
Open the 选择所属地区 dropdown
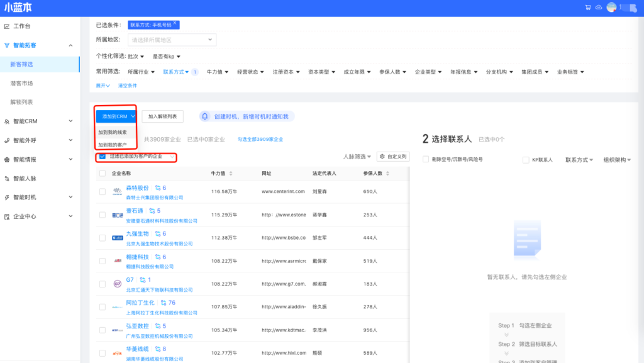(172, 40)
